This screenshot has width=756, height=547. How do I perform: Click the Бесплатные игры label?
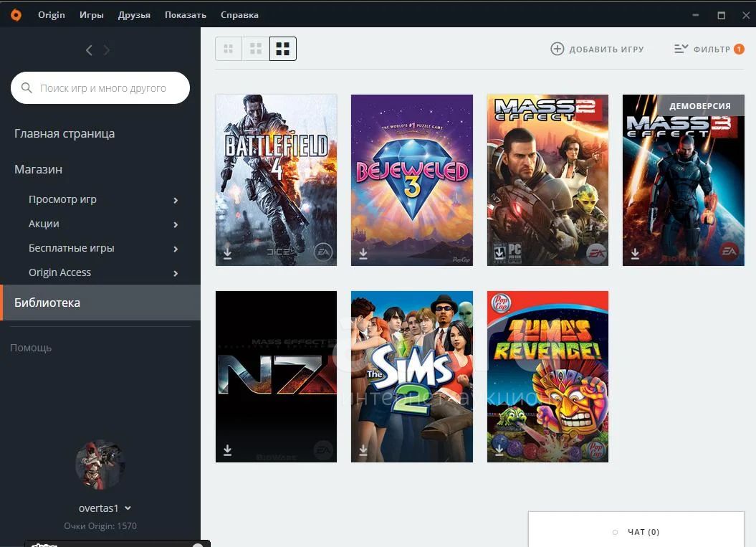(72, 248)
